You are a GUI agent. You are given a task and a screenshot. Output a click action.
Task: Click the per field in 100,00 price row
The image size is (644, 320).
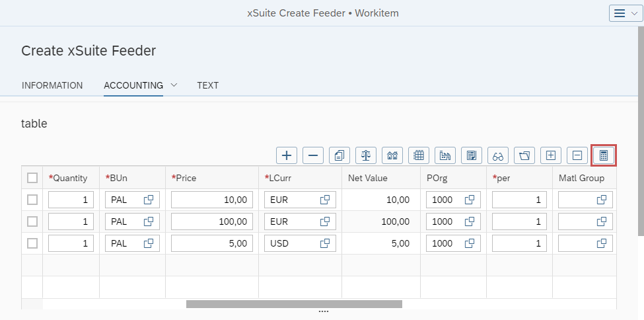(x=520, y=221)
